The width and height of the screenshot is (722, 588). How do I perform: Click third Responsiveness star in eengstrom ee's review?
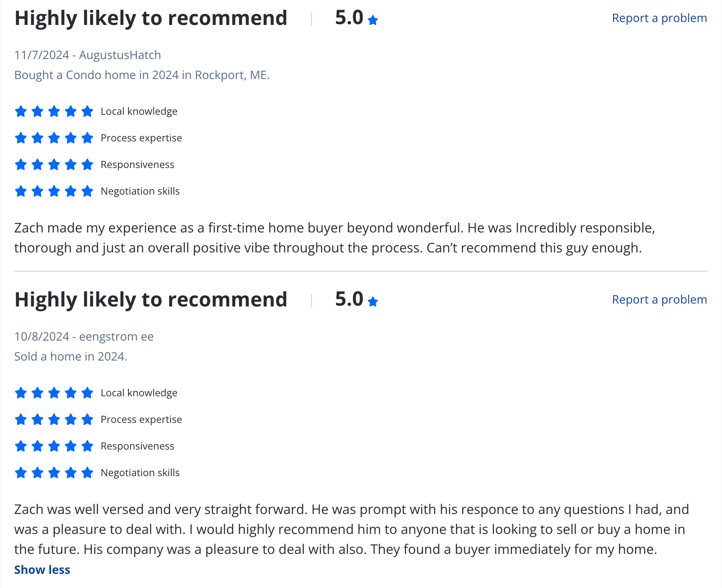[54, 446]
